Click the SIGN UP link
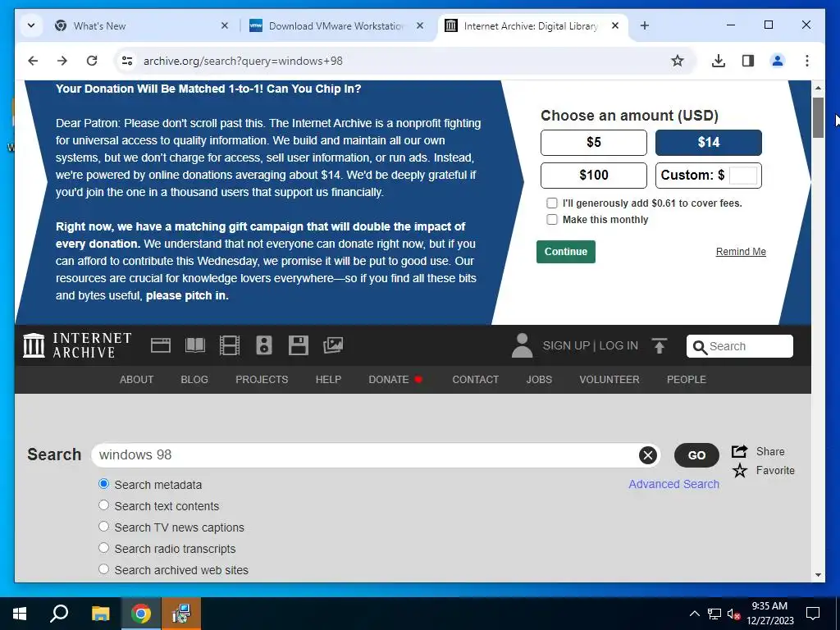The width and height of the screenshot is (840, 630). [566, 345]
